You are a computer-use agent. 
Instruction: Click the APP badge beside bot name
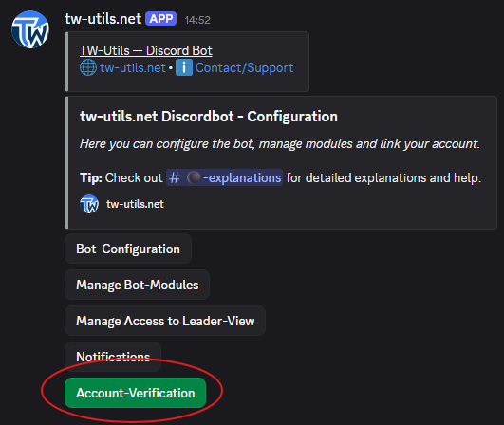(160, 19)
